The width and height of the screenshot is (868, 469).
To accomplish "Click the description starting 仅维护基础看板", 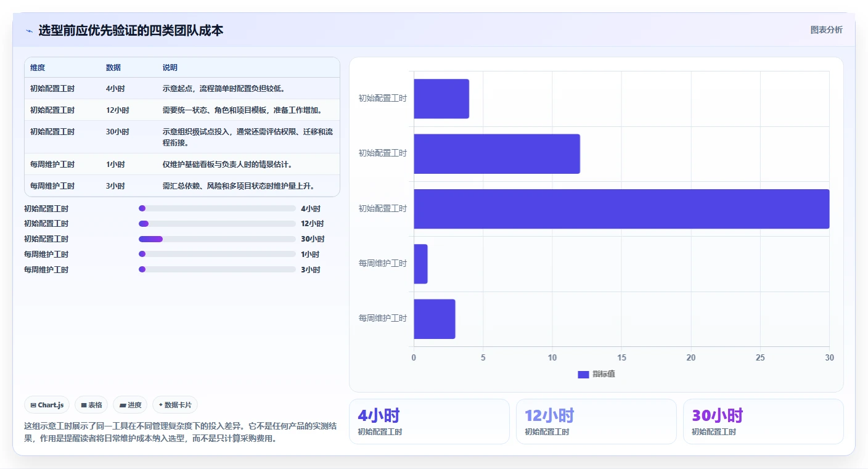I will click(x=227, y=164).
